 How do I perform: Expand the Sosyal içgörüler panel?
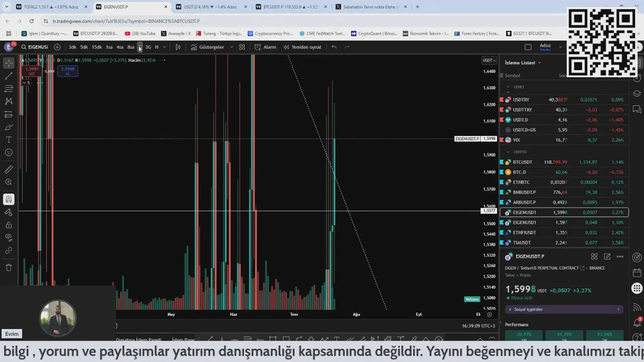tap(564, 309)
